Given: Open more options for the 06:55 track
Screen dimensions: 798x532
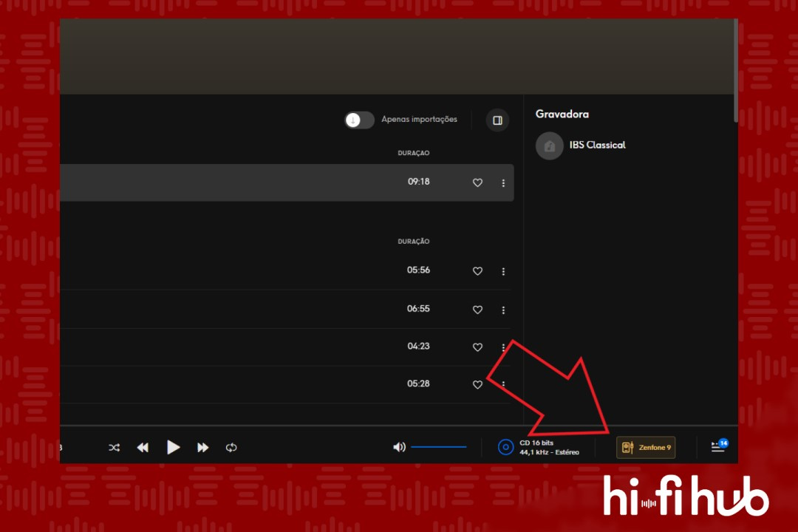Looking at the screenshot, I should coord(503,310).
